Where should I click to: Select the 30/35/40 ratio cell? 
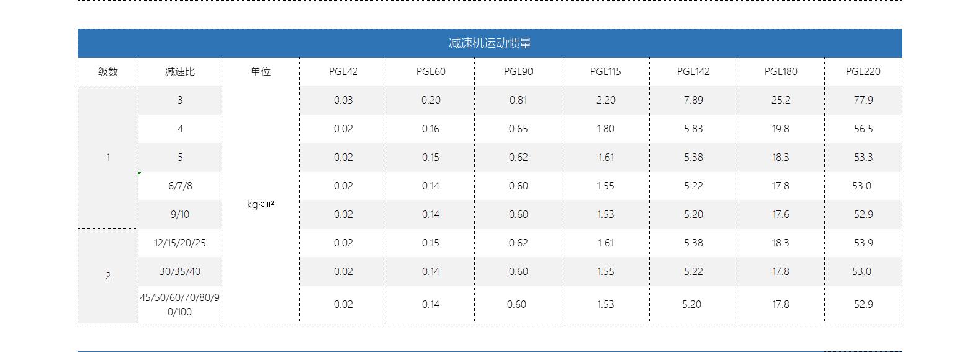tap(180, 271)
